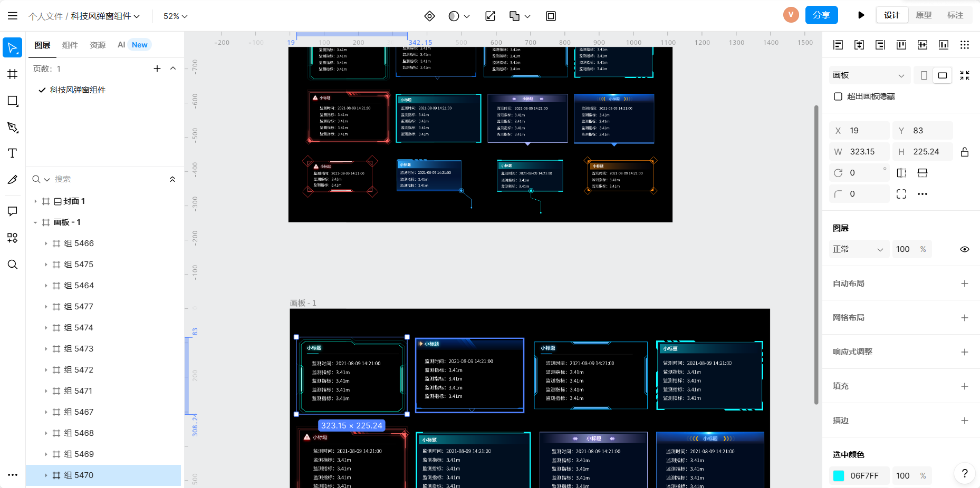The height and width of the screenshot is (488, 980).
Task: Click the lock aspect ratio icon
Action: click(965, 152)
